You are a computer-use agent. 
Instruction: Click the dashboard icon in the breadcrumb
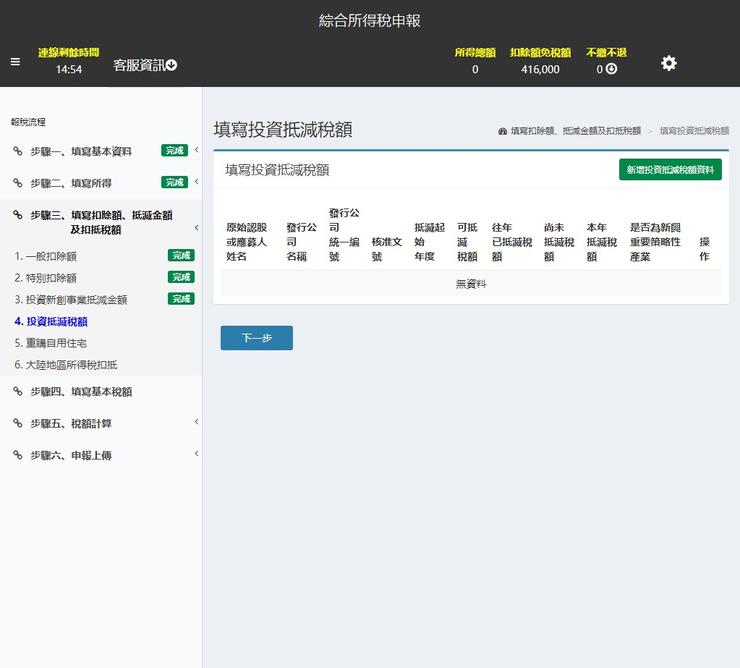[x=502, y=131]
